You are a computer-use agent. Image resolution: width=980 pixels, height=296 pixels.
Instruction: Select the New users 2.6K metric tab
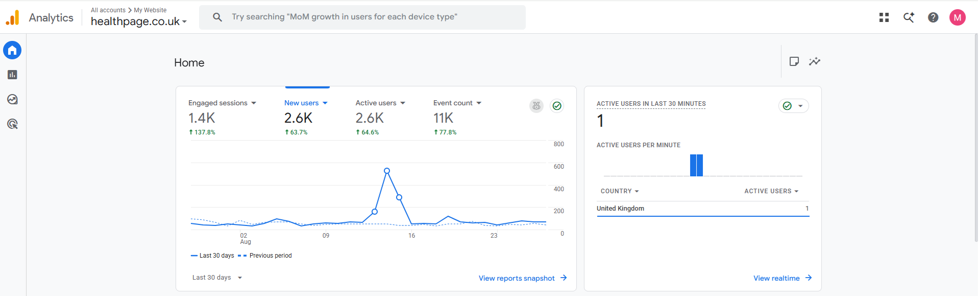[306, 117]
